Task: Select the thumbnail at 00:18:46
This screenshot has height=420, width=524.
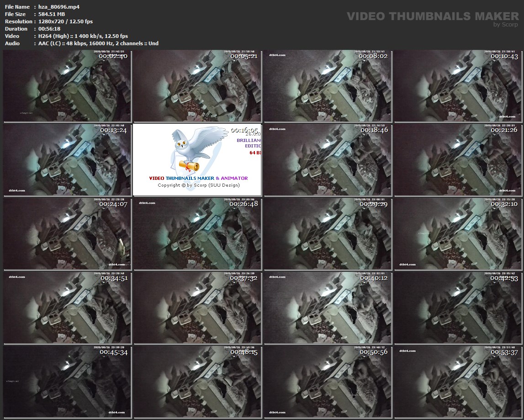Action: pyautogui.click(x=327, y=160)
